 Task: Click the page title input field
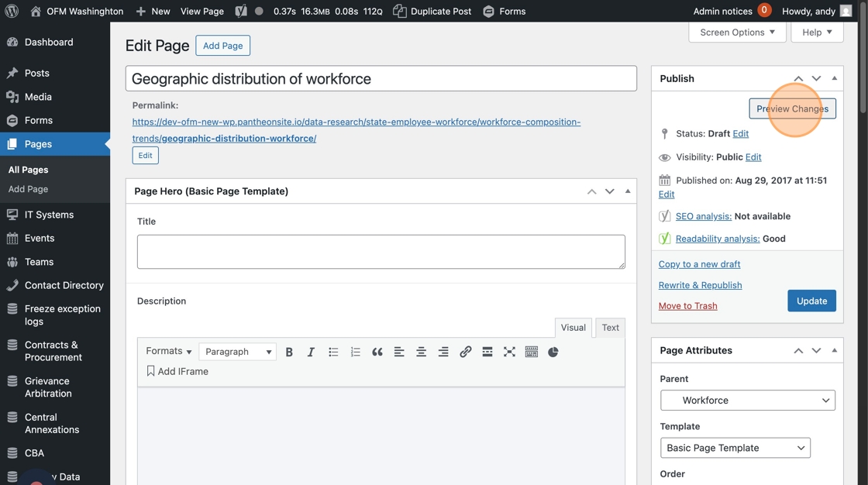381,79
